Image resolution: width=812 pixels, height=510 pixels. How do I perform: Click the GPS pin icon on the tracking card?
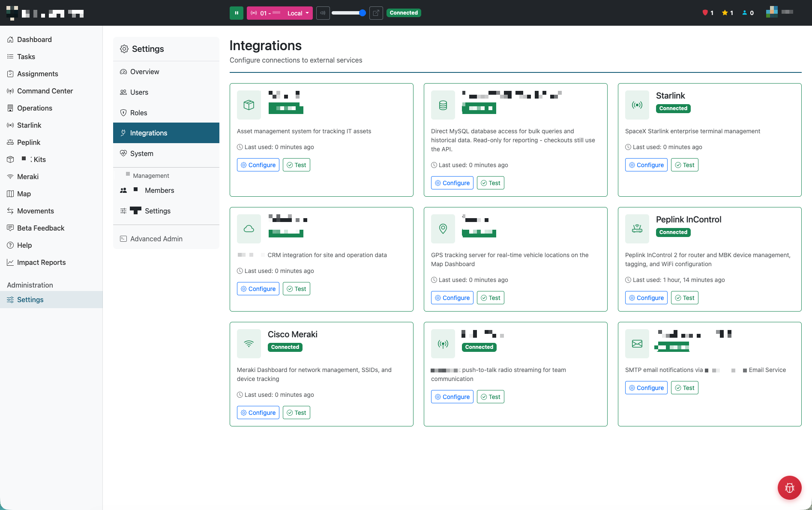pyautogui.click(x=443, y=228)
